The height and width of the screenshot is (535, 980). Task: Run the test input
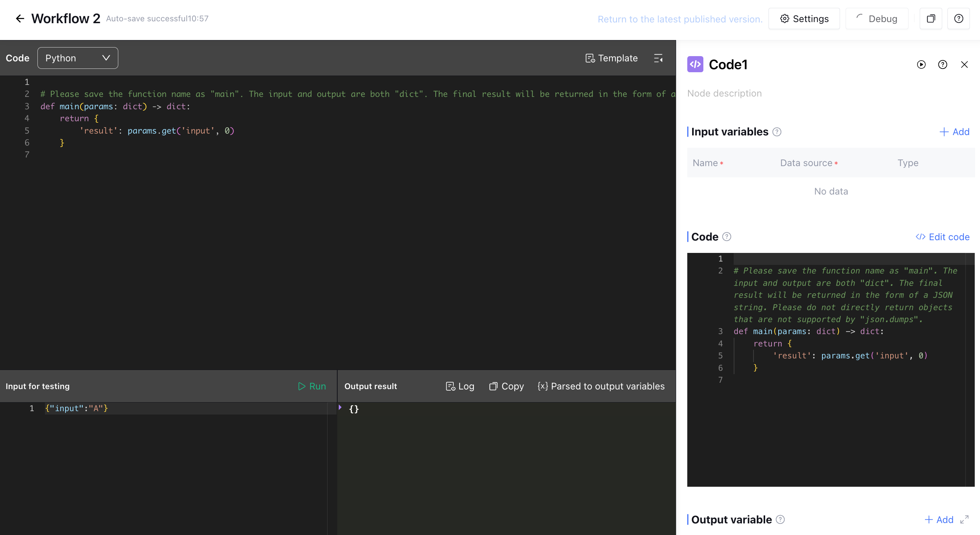[312, 386]
